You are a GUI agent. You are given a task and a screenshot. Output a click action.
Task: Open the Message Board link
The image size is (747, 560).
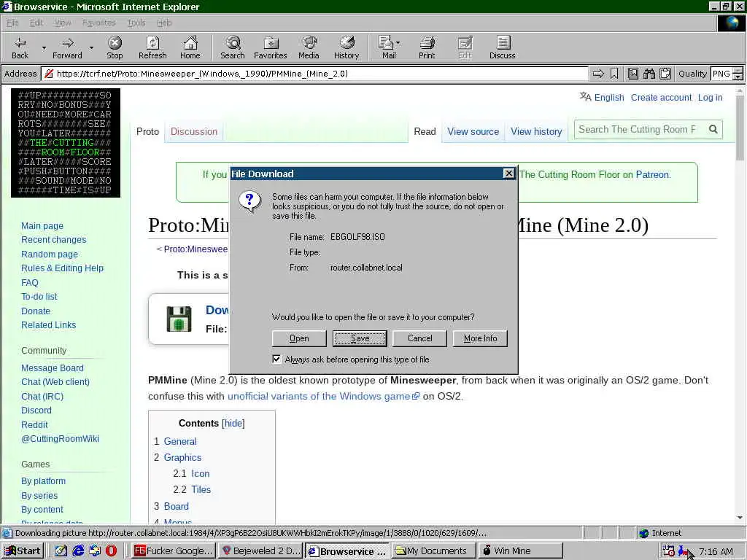click(x=53, y=367)
